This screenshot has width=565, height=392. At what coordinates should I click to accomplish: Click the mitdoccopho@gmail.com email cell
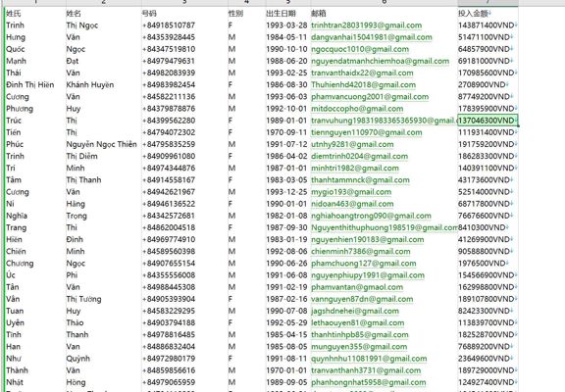tap(357, 109)
